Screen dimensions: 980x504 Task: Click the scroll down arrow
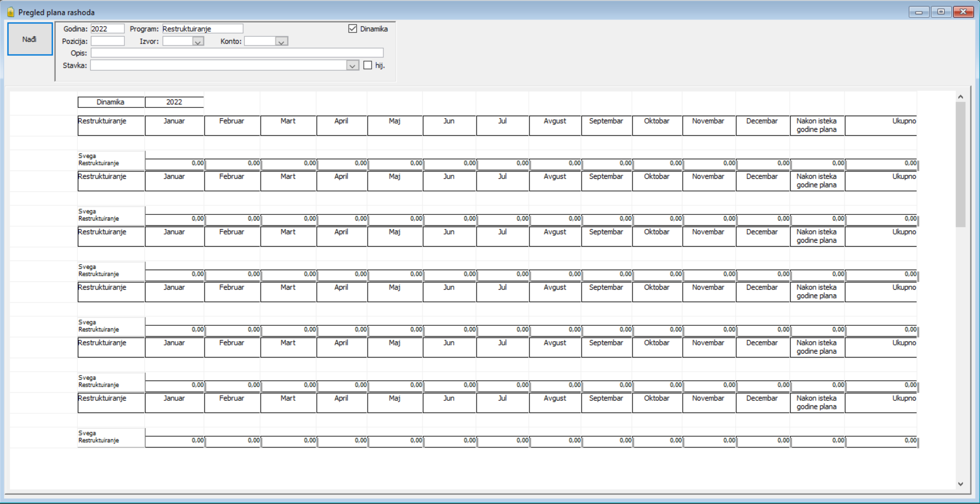(961, 484)
